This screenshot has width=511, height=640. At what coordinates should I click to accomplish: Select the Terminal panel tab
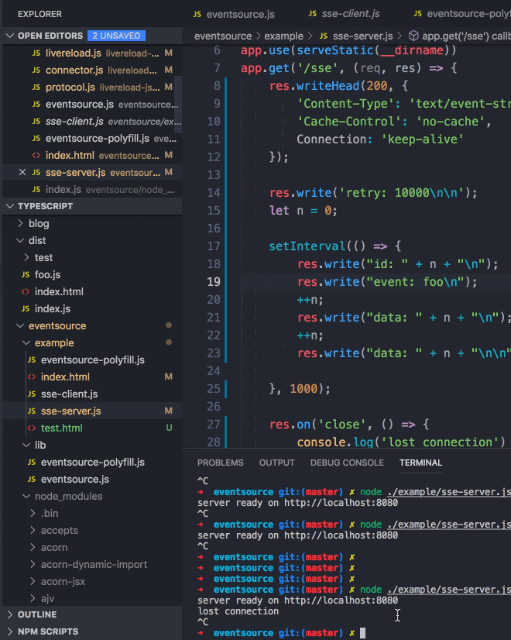pyautogui.click(x=421, y=462)
